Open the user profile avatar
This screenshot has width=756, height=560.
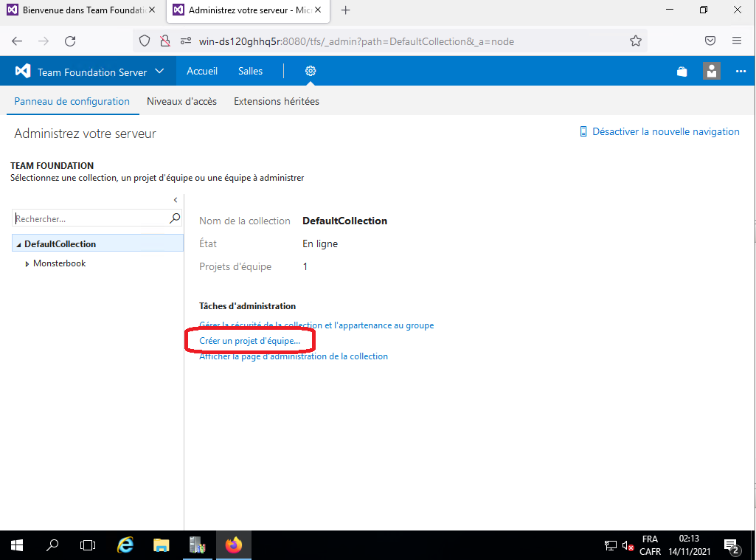coord(711,71)
